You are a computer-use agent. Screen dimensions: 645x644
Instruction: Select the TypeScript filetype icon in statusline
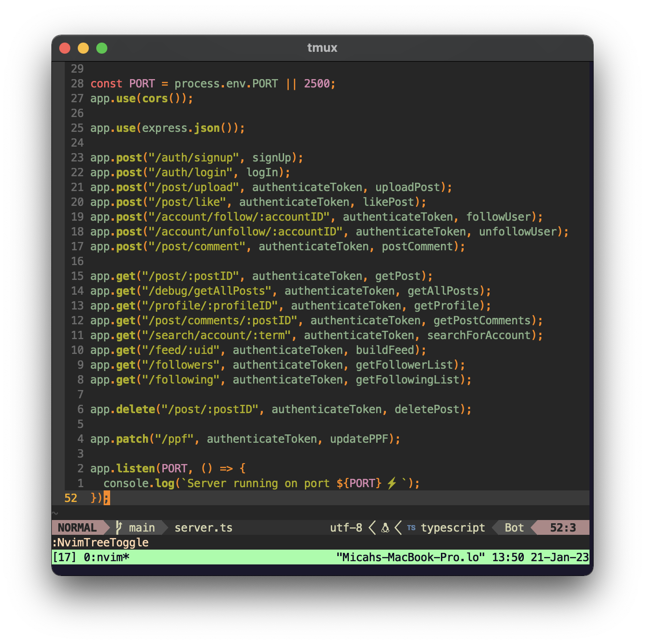tap(411, 527)
